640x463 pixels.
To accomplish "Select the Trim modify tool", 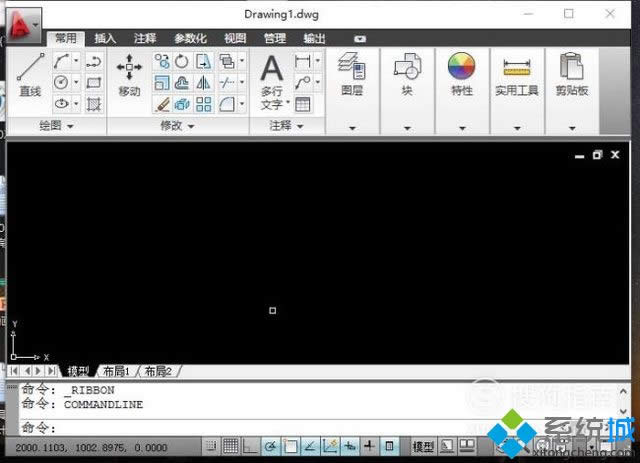I will pyautogui.click(x=227, y=83).
